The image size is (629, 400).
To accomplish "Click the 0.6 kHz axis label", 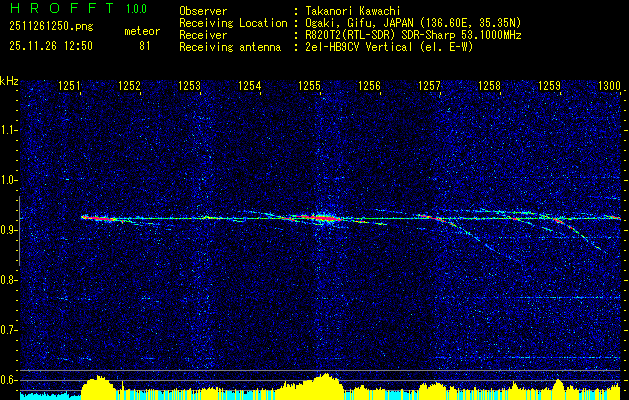I will click(8, 380).
